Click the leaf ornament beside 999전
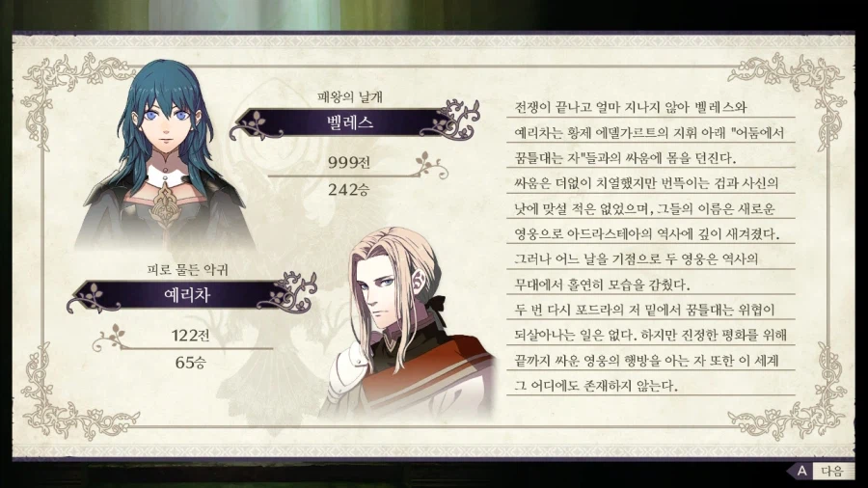Screen dimensions: 868x488 click(x=432, y=165)
